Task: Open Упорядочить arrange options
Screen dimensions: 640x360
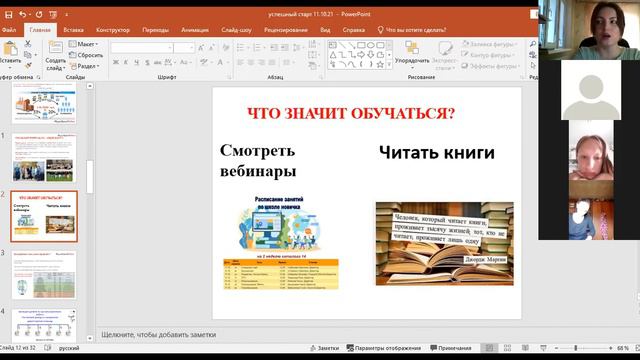Action: coord(412,54)
